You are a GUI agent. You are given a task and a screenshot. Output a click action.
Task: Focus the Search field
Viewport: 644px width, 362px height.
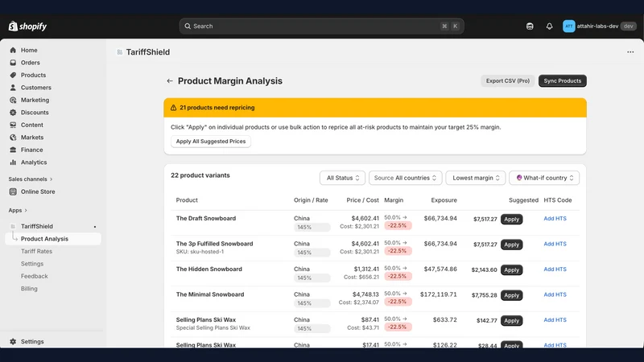pyautogui.click(x=321, y=27)
